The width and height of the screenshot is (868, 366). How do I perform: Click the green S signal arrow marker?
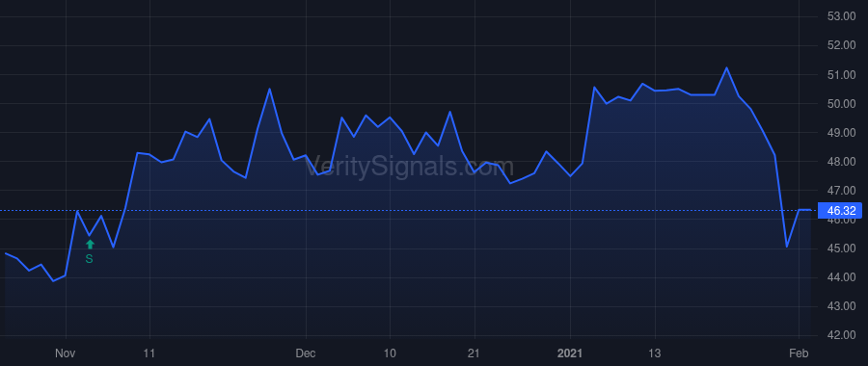pos(90,245)
